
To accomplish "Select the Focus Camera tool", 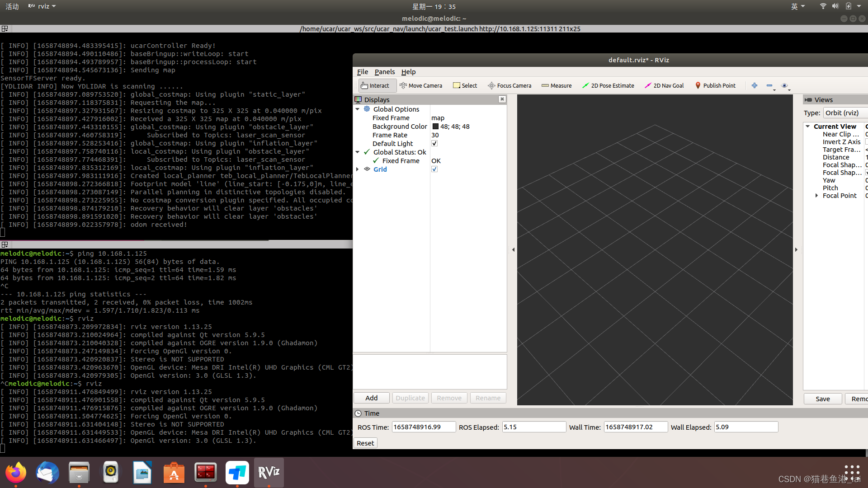I will (509, 85).
